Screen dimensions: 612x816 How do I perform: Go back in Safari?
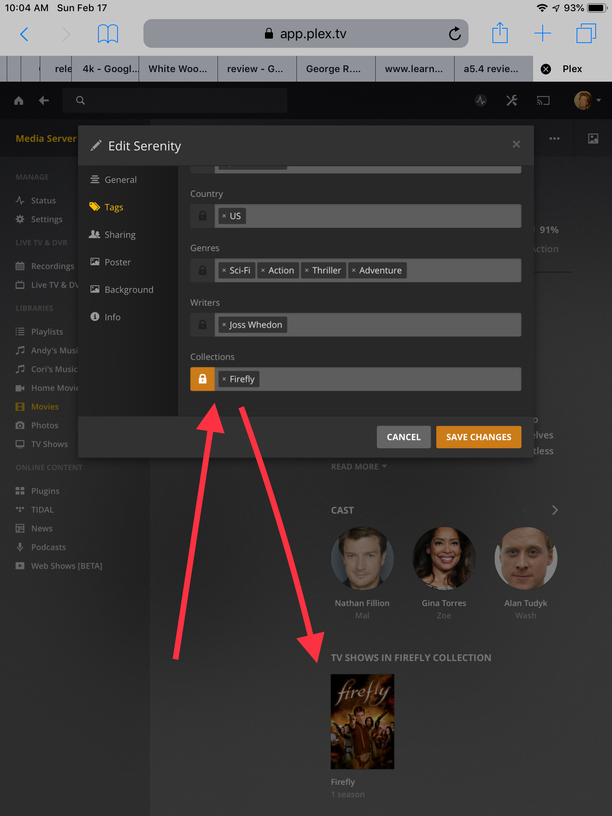tap(24, 34)
